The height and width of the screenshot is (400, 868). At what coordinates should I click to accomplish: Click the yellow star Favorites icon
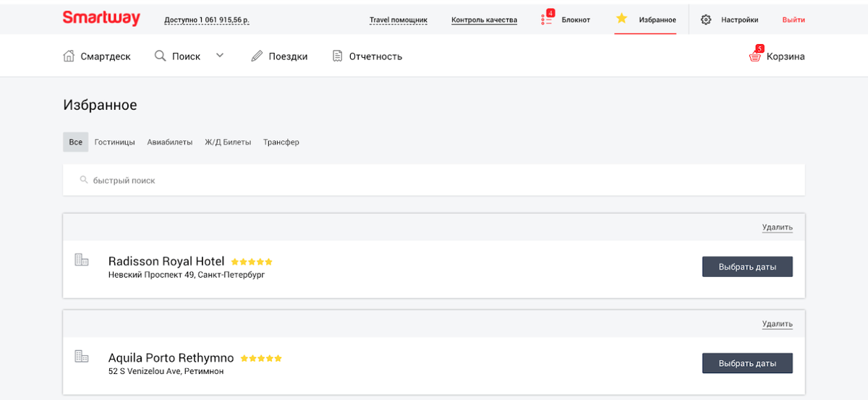coord(621,19)
